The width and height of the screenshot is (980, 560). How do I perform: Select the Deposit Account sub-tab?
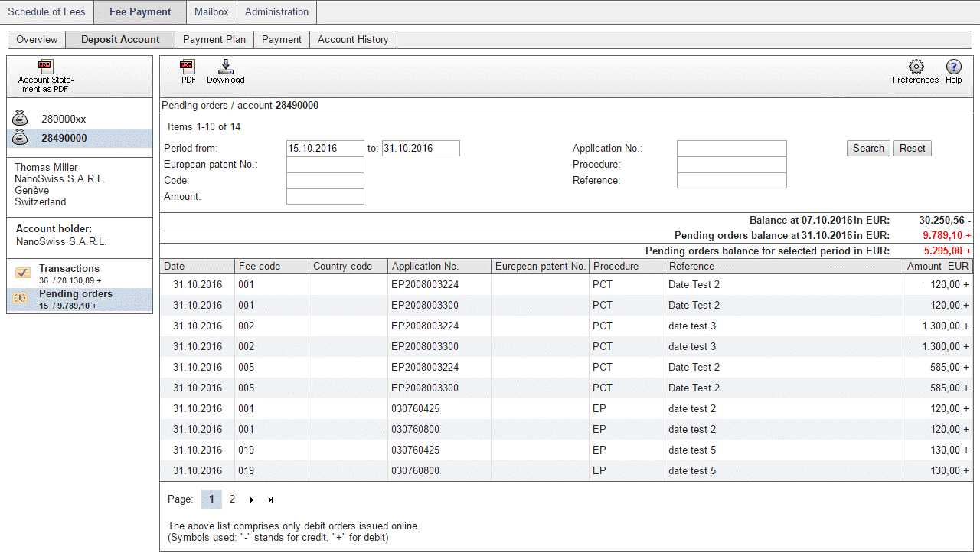[x=120, y=40]
